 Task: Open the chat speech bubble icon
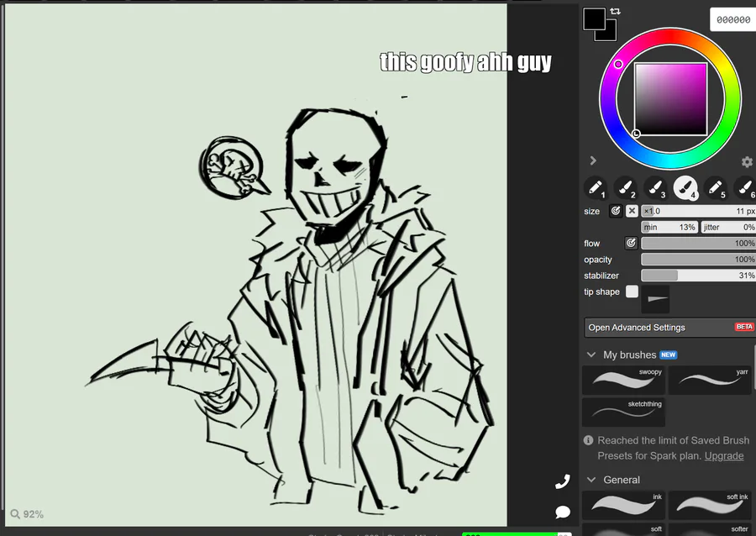[563, 512]
